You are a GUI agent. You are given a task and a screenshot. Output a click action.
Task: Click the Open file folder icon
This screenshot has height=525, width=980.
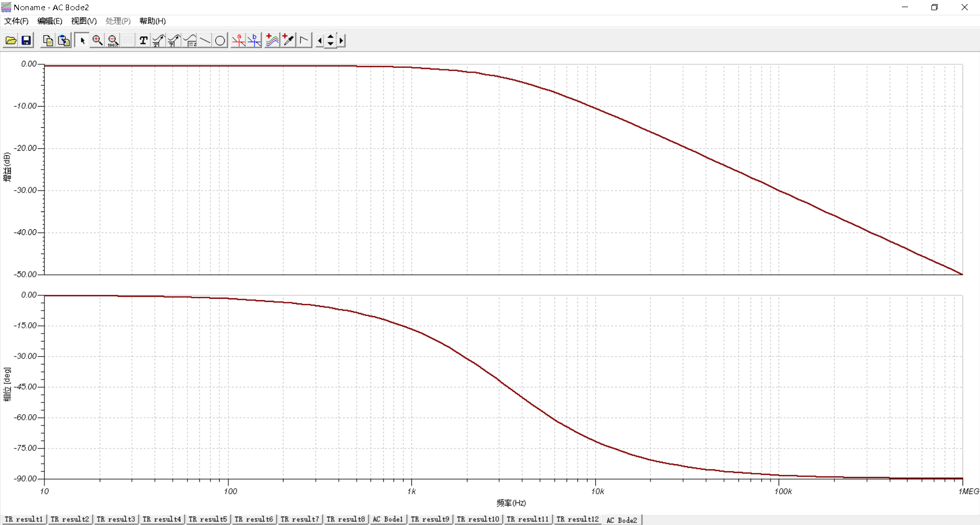[x=11, y=40]
